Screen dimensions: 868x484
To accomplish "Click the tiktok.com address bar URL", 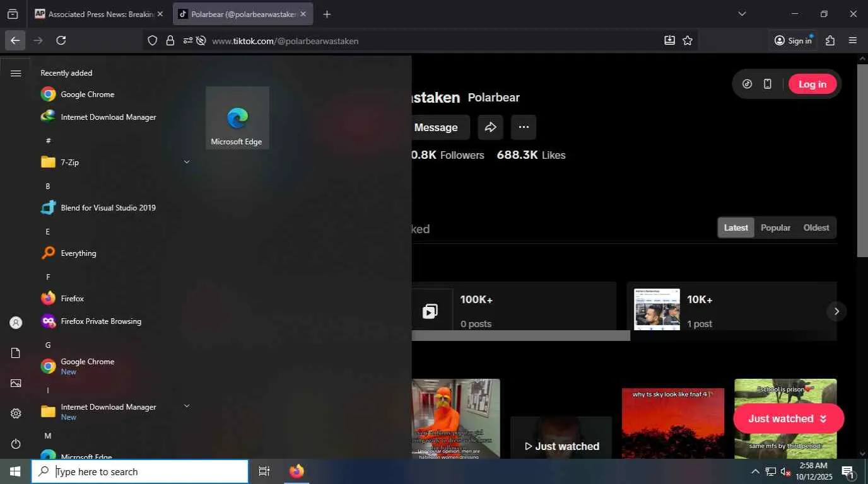I will click(x=285, y=41).
